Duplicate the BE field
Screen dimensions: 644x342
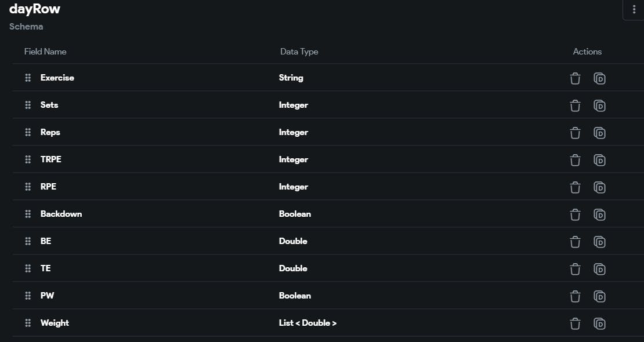click(x=599, y=242)
